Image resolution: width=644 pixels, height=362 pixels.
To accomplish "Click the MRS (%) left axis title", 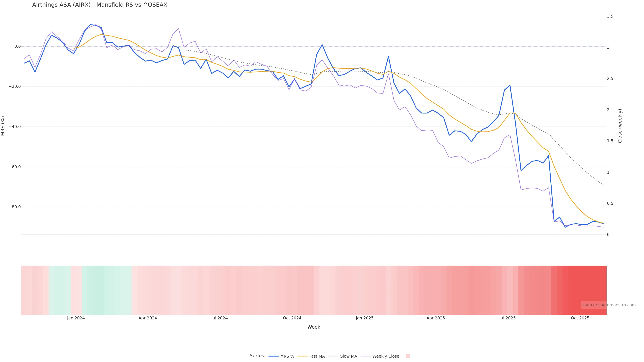I will (x=3, y=126).
